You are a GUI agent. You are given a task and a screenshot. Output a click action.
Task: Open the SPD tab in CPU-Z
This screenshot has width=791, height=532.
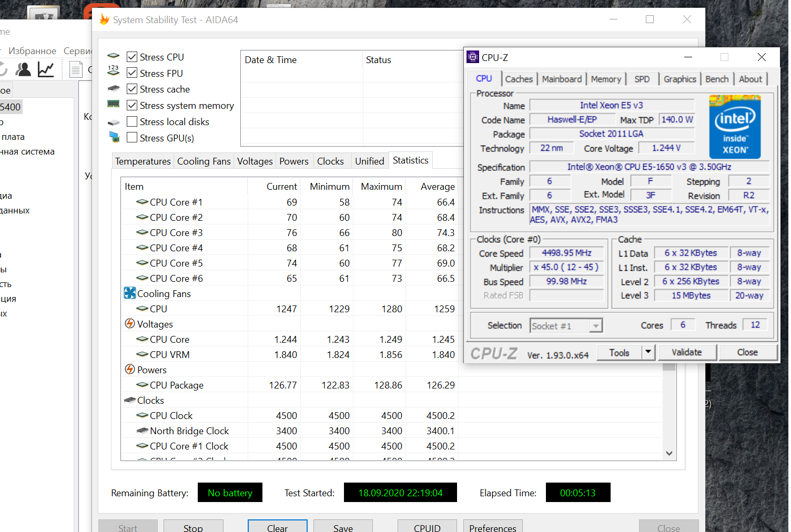[x=642, y=79]
